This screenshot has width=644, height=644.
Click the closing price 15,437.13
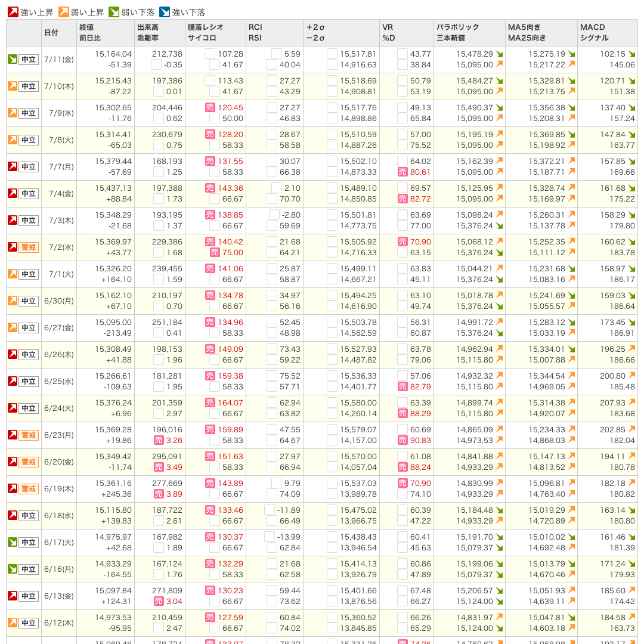[113, 188]
